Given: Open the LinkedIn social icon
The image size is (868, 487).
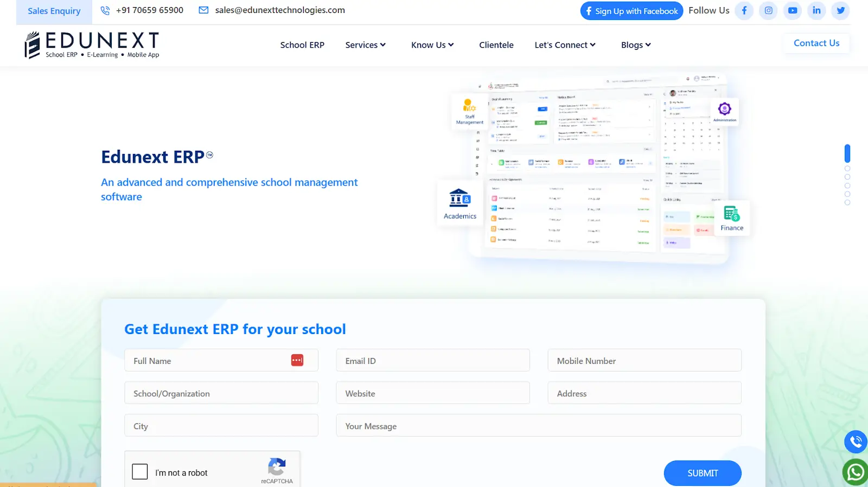Looking at the screenshot, I should click(816, 10).
